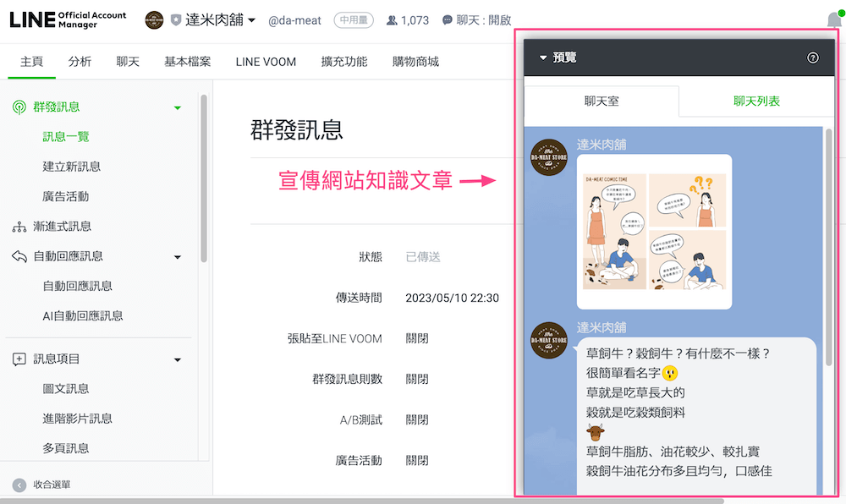Click the 收合選單 label
Screen dimensions: 846x504
52,485
